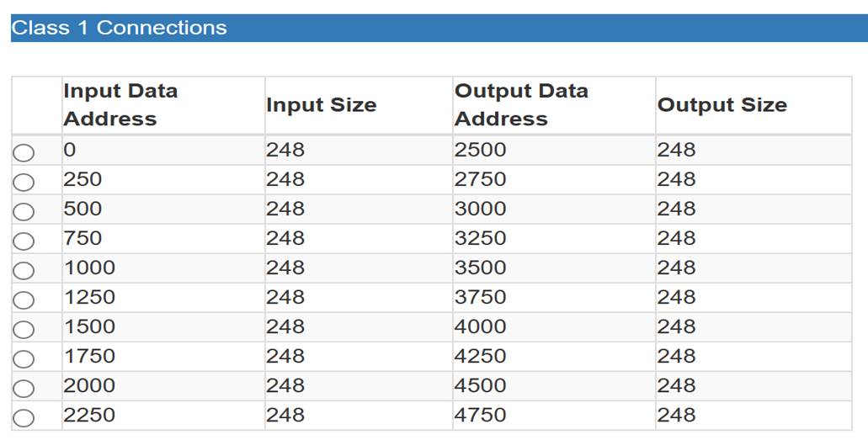This screenshot has height=440, width=868.
Task: Select radio button for input address 0
Action: point(24,153)
